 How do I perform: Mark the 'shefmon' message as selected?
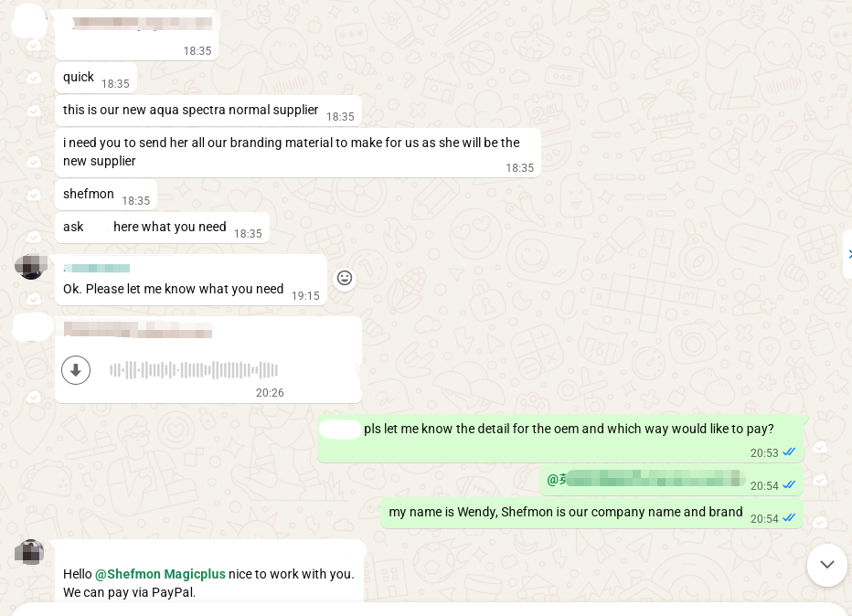point(34,195)
